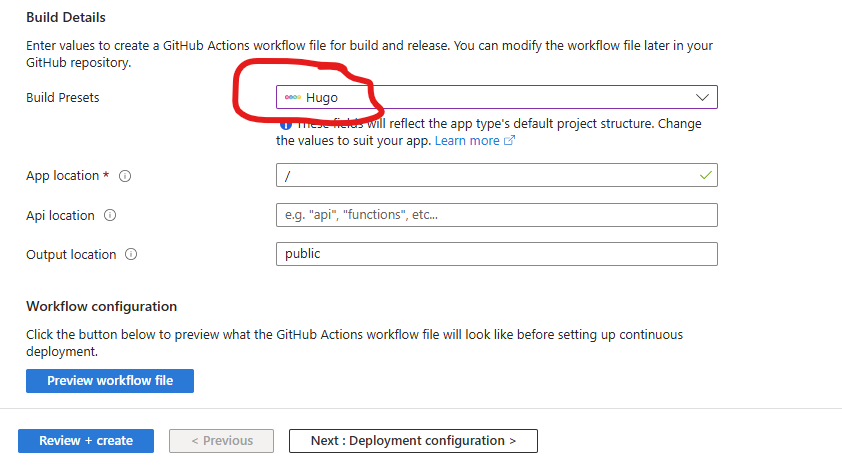
Task: Click the Output location field containing public
Action: (496, 254)
